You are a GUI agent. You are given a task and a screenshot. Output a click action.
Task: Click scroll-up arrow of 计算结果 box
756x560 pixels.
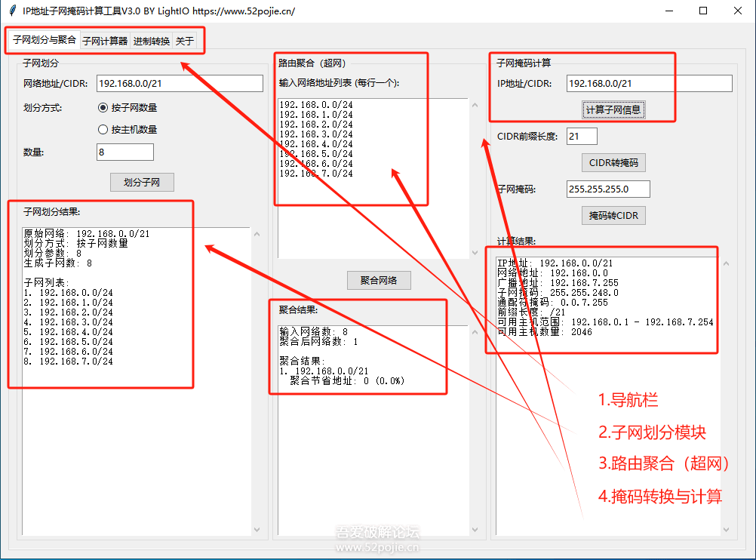click(x=727, y=263)
